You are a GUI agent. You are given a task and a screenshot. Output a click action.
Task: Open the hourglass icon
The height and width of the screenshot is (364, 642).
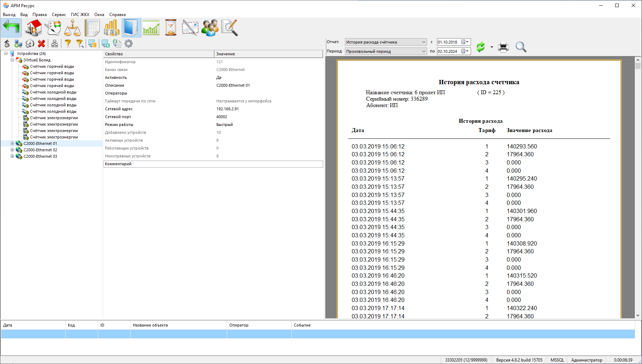click(x=171, y=28)
